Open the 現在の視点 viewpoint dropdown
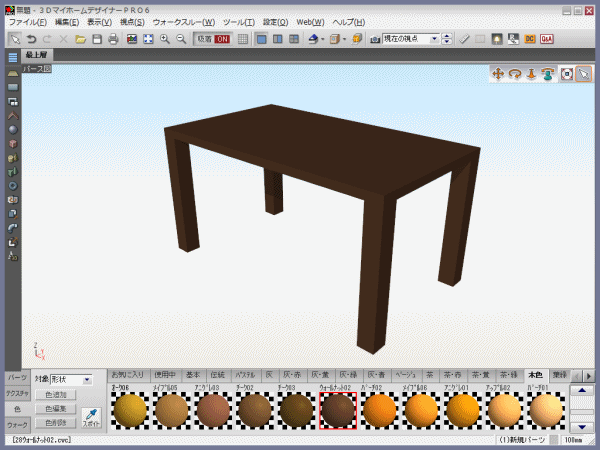This screenshot has width=600, height=450. point(436,39)
